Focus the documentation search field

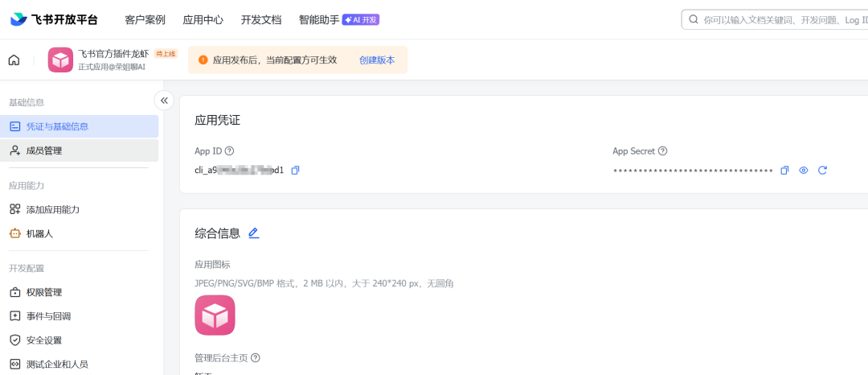775,20
